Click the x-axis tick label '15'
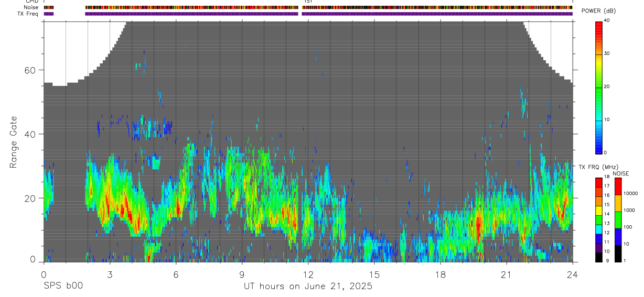644x297 pixels. pos(374,274)
